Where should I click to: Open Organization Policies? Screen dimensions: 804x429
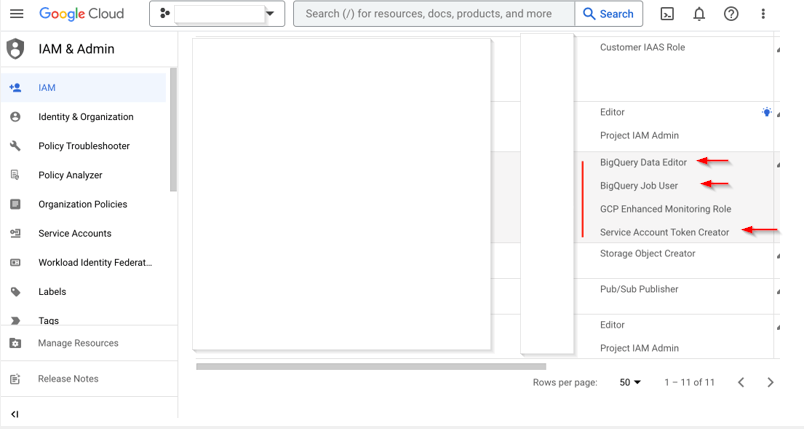point(83,204)
